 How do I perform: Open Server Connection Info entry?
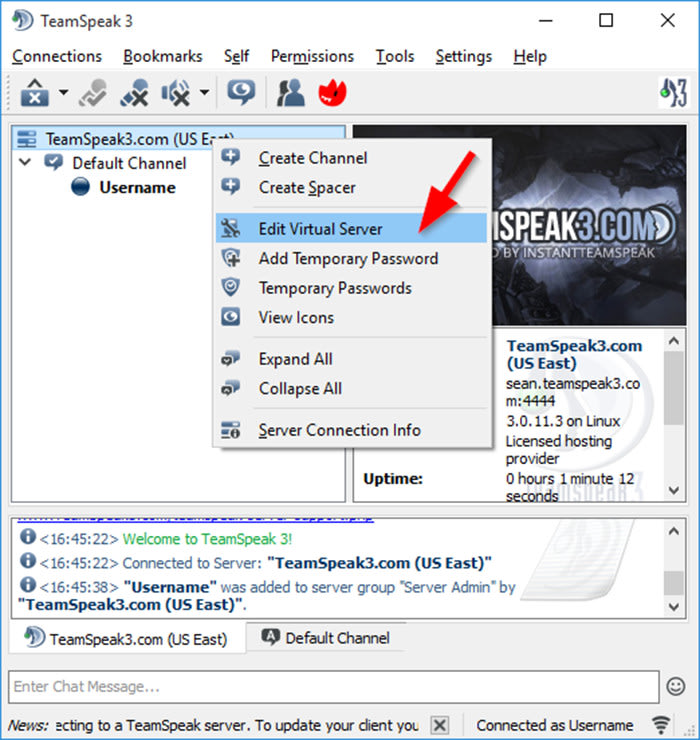click(x=351, y=430)
